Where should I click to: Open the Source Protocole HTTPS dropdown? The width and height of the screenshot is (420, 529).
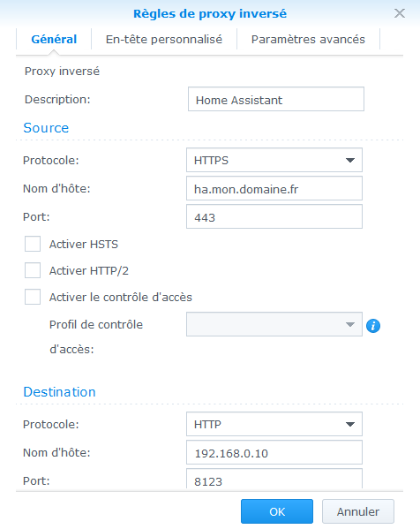274,160
